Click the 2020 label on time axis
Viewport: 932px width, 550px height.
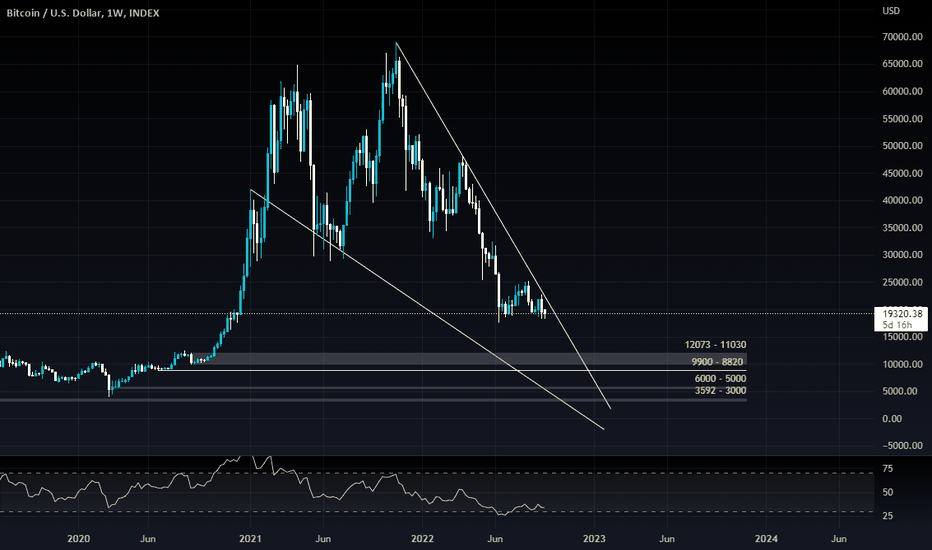pos(78,539)
